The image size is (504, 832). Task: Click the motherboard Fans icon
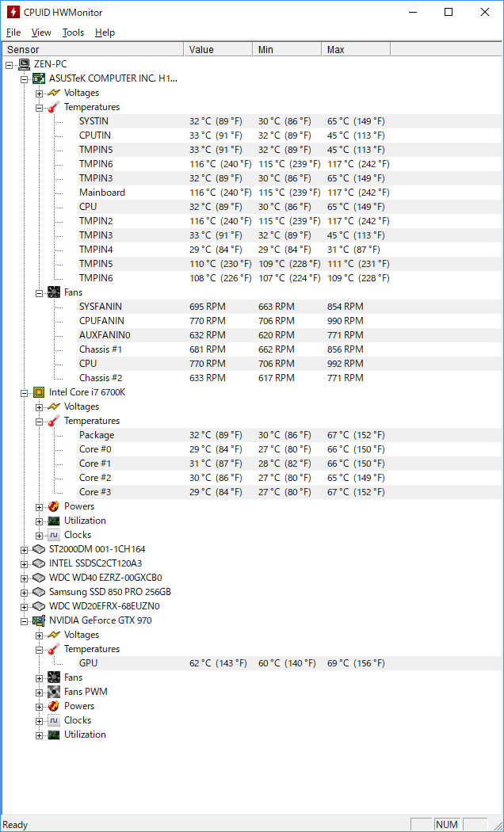coord(54,292)
